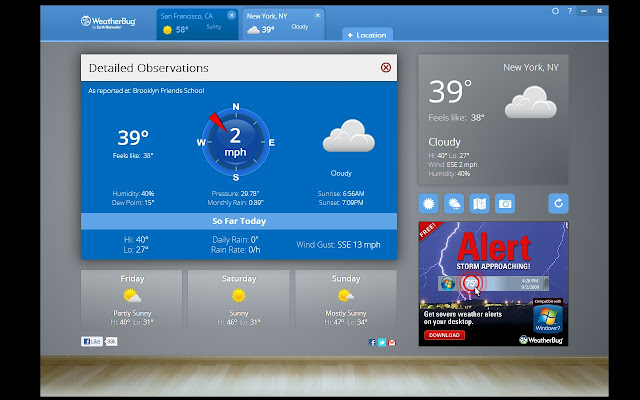Close the San Francisco, CA tab
The image size is (640, 400).
pos(231,16)
